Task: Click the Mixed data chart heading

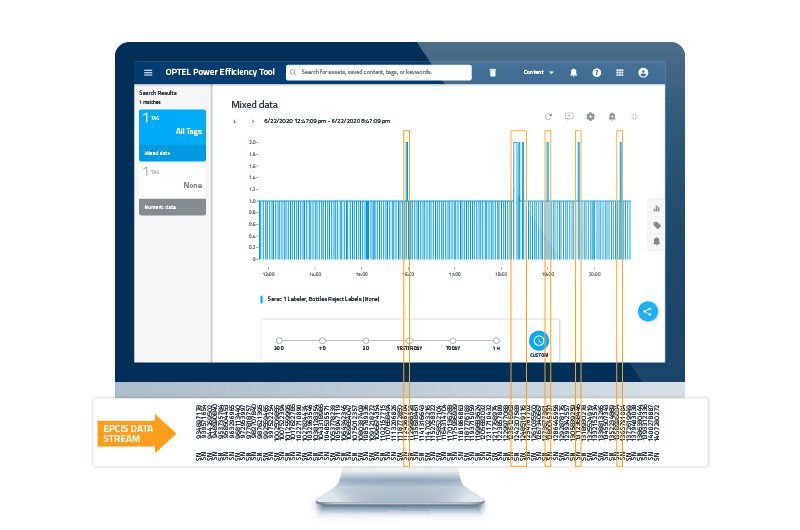Action: point(255,105)
